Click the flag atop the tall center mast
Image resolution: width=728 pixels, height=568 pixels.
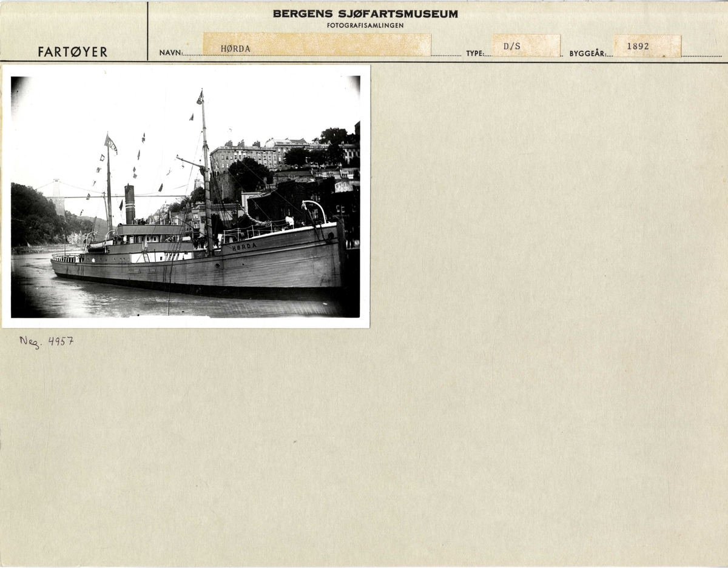pos(200,97)
